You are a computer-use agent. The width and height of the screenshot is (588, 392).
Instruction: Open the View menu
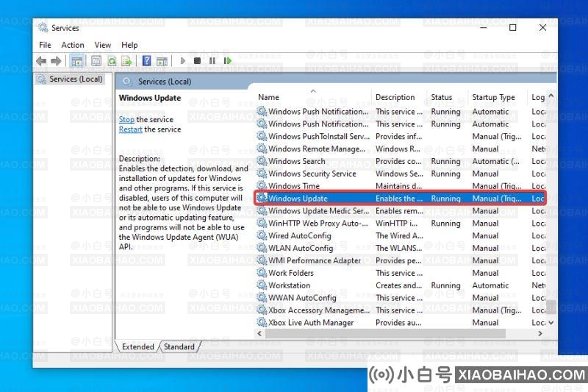pyautogui.click(x=102, y=45)
